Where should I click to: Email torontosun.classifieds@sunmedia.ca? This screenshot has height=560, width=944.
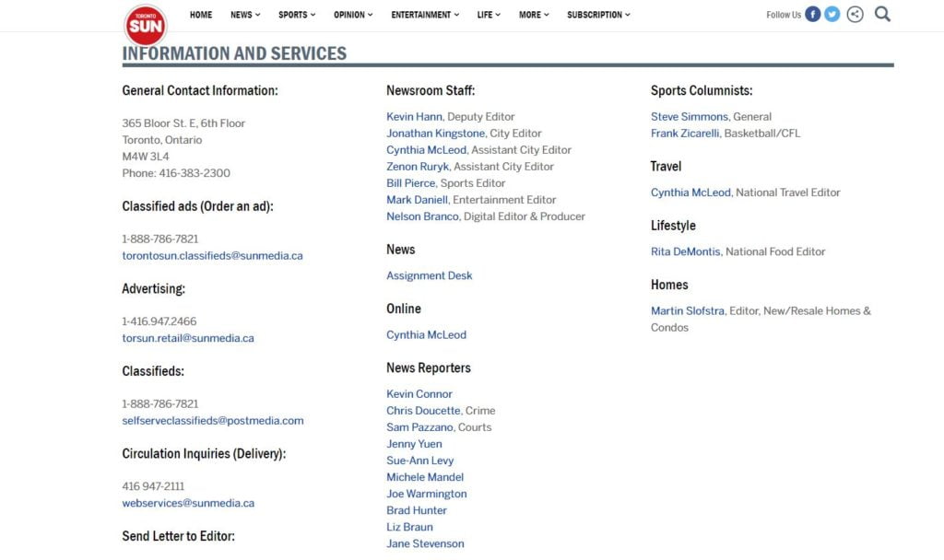tap(213, 256)
